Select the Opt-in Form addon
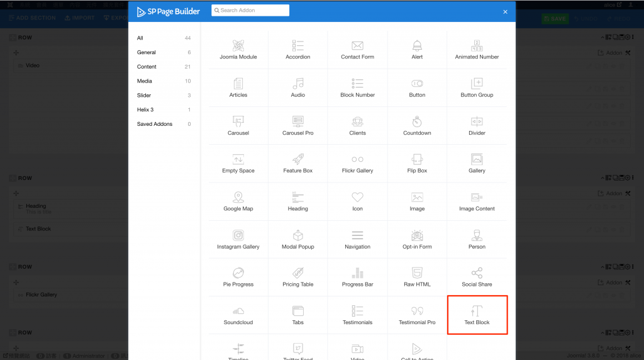644x360 pixels. (x=417, y=239)
